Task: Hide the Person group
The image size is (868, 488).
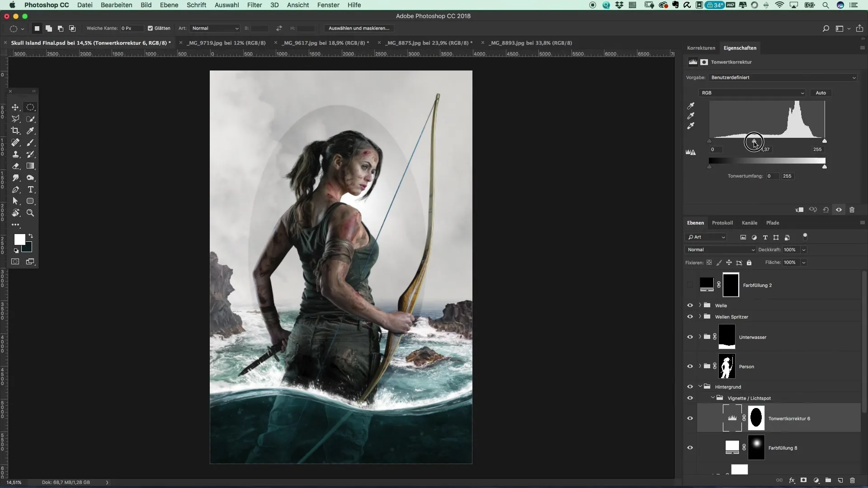Action: [x=690, y=366]
